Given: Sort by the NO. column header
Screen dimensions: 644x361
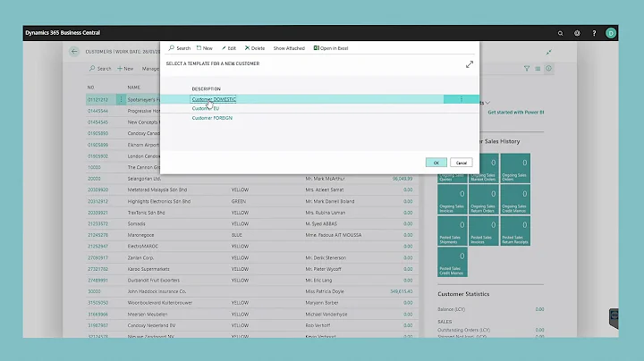Looking at the screenshot, I should point(90,88).
